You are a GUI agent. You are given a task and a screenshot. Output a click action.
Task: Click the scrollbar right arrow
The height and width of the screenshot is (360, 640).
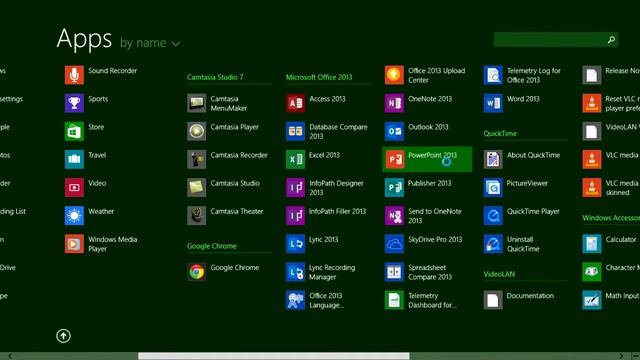tap(621, 356)
